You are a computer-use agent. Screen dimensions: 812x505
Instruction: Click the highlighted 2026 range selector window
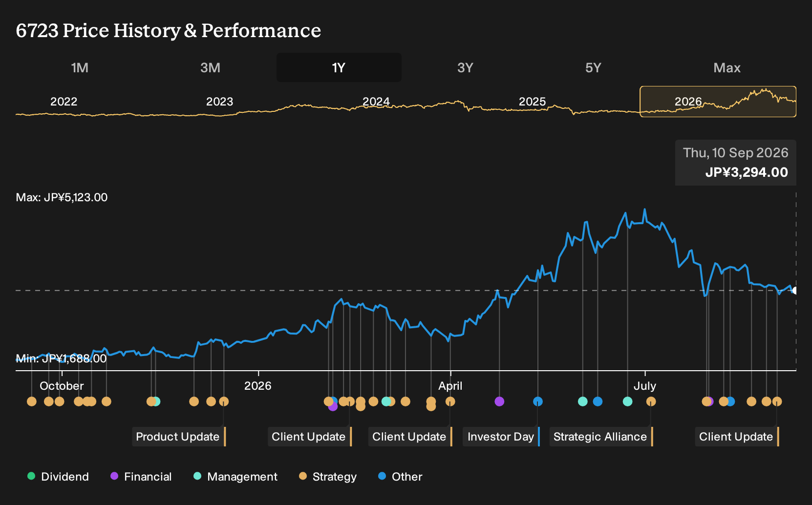point(718,102)
